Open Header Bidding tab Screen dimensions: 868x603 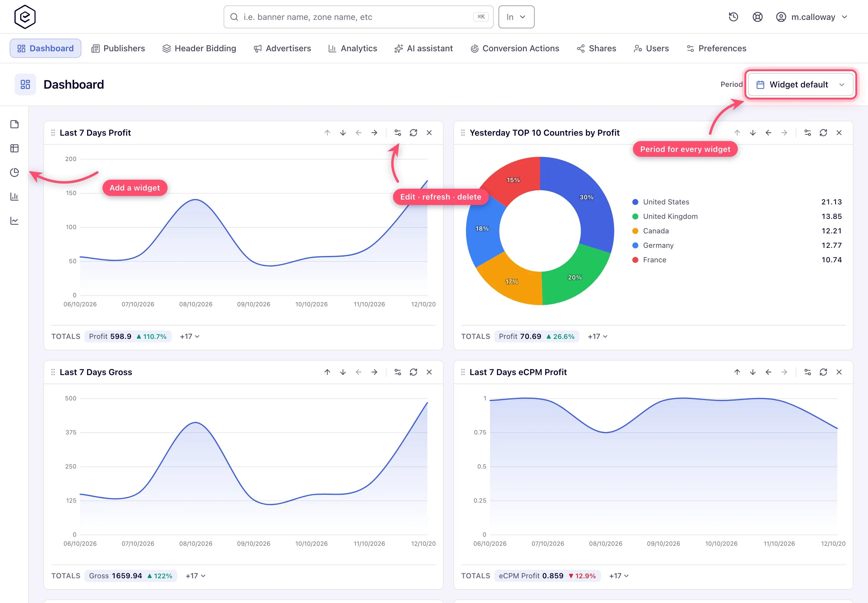[x=199, y=48]
